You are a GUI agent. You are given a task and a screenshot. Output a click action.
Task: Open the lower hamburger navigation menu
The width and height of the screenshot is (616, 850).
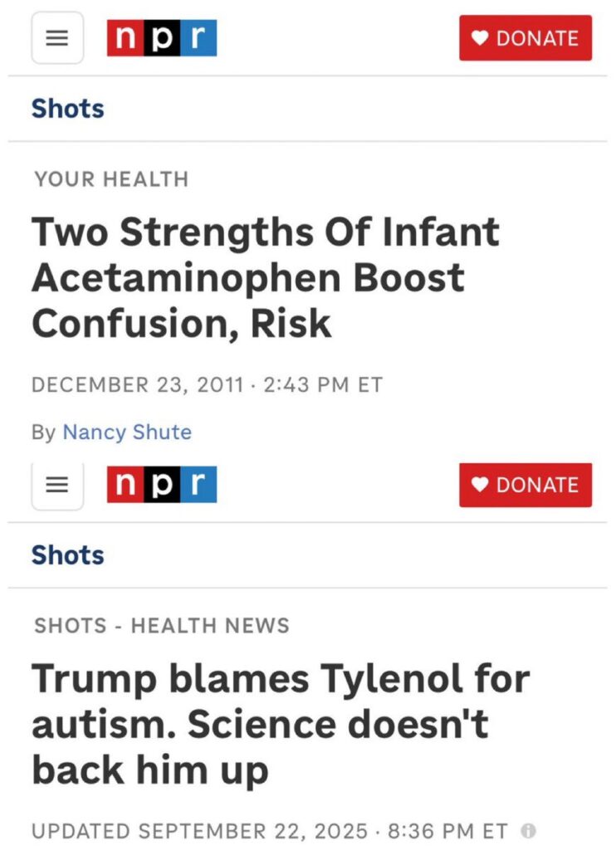pos(56,486)
